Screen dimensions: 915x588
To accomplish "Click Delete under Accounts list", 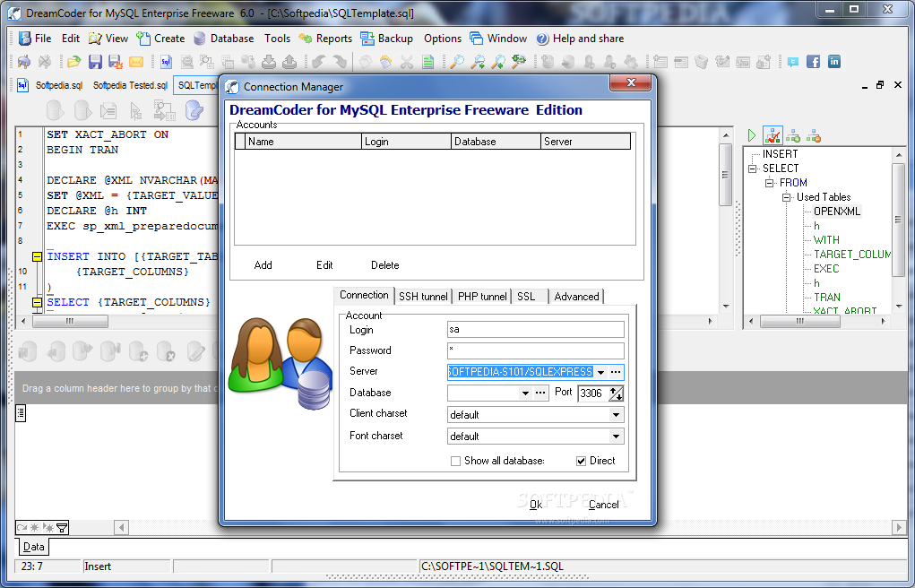I will tap(385, 265).
